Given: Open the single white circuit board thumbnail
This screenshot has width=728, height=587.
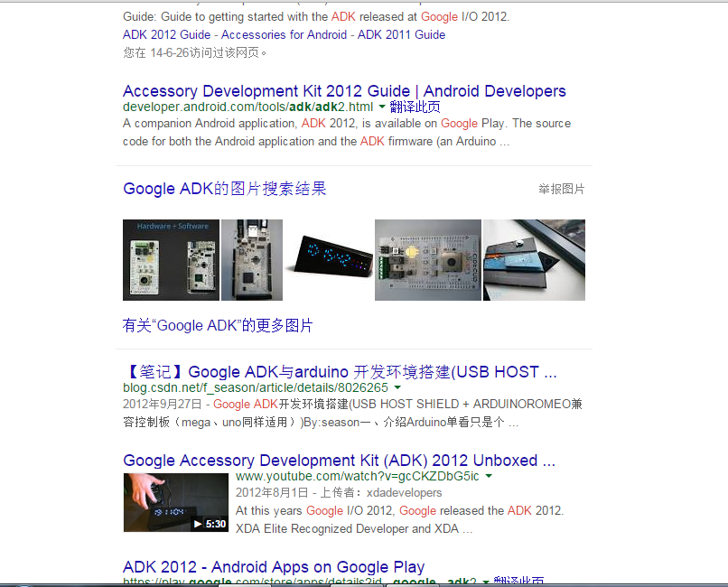Looking at the screenshot, I should pyautogui.click(x=252, y=260).
